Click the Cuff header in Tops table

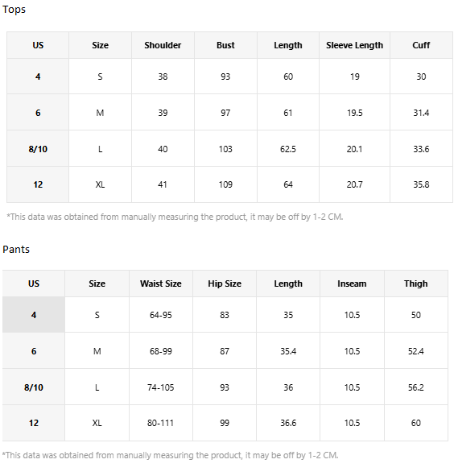click(x=421, y=45)
